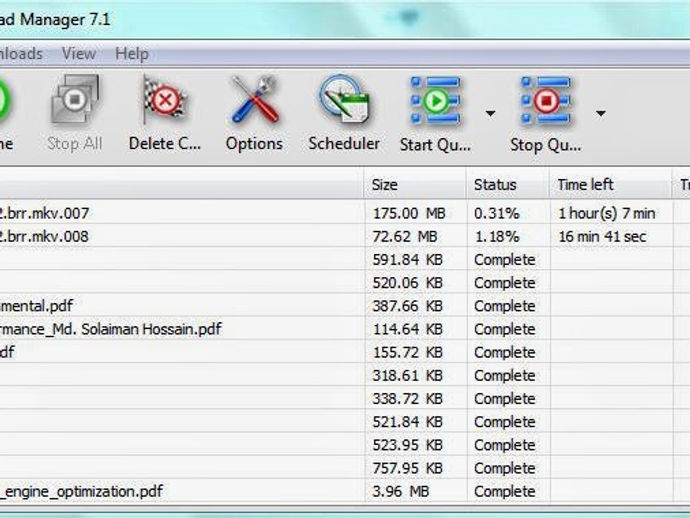
Task: Select the 338.72 KB file row
Action: click(x=345, y=399)
